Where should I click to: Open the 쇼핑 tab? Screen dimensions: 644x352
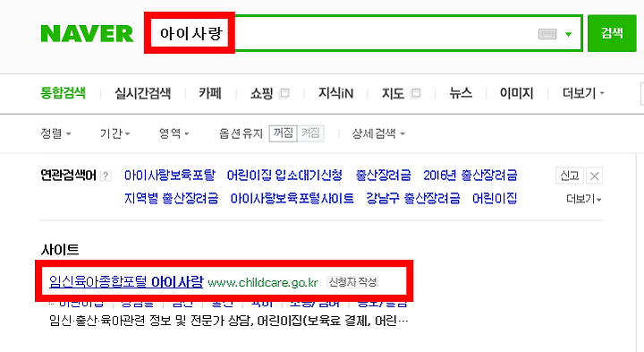(261, 93)
